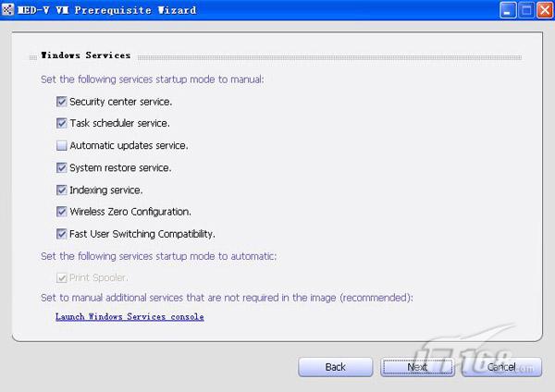Cancel the prerequisite wizard
Screen dimensions: 555x392
coord(501,367)
